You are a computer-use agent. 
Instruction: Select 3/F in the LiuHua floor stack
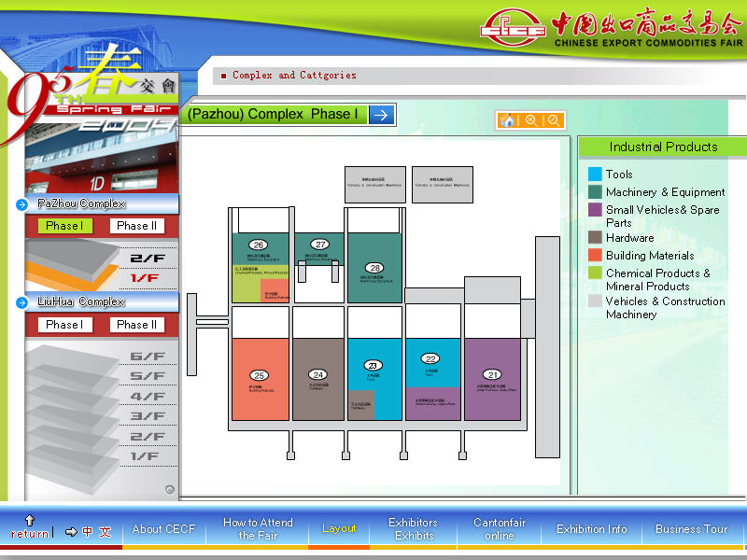pyautogui.click(x=148, y=416)
